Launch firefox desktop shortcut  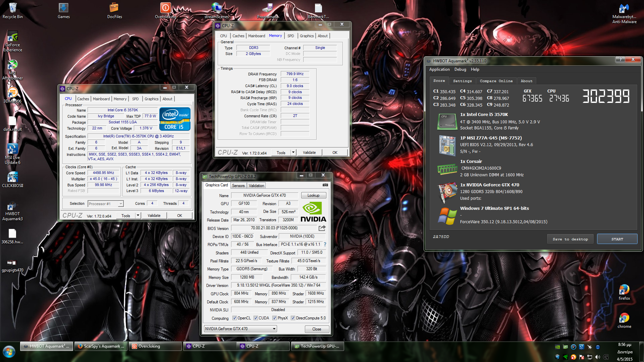[x=624, y=292]
